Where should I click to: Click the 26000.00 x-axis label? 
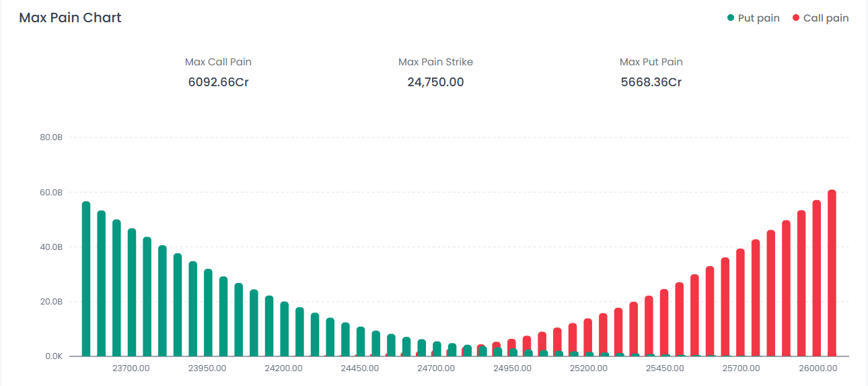click(x=816, y=368)
